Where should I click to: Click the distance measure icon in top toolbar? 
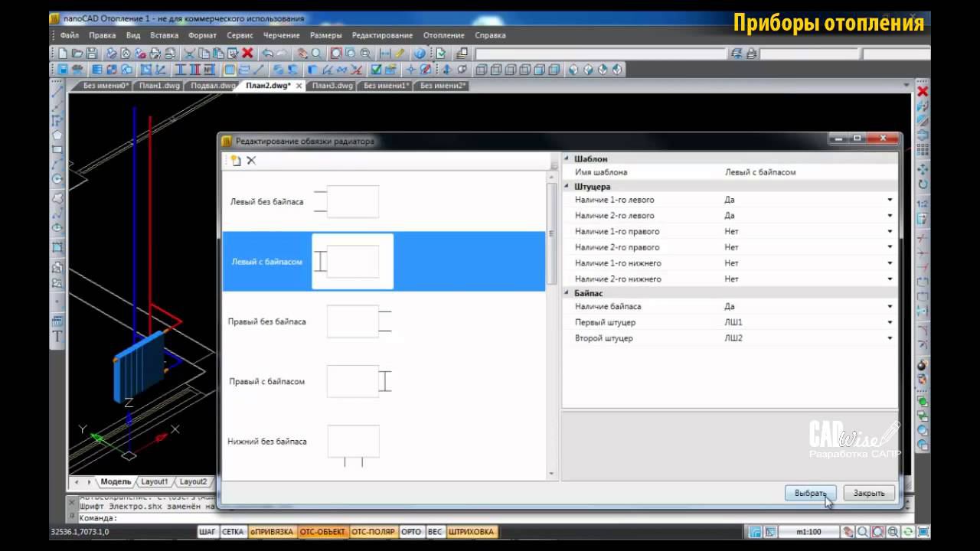coord(385,54)
